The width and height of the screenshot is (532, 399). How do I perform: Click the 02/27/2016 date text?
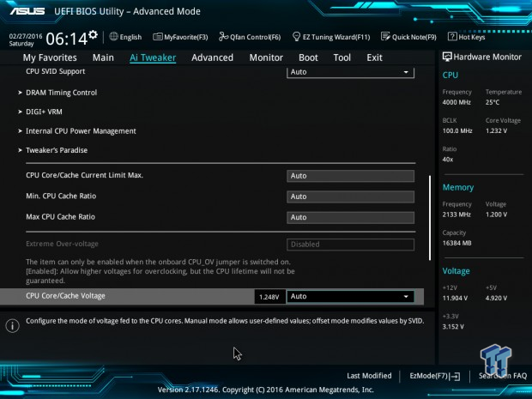(26, 36)
